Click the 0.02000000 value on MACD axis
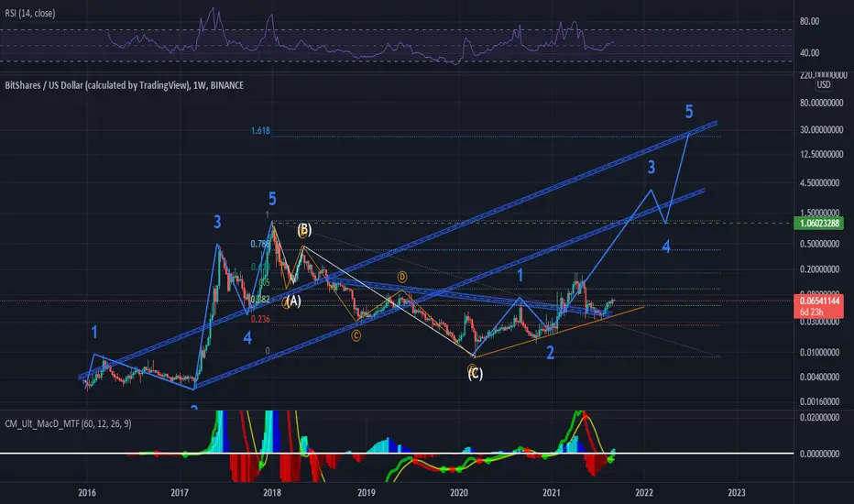 [819, 417]
